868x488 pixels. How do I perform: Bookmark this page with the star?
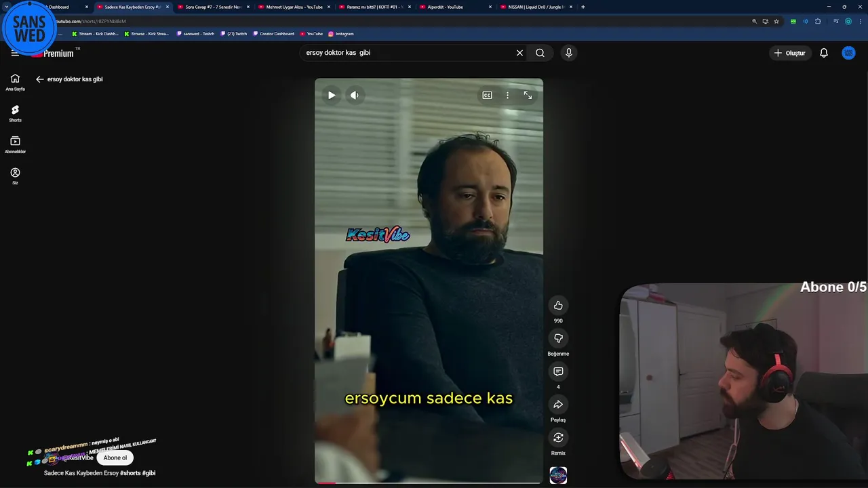[x=776, y=21]
